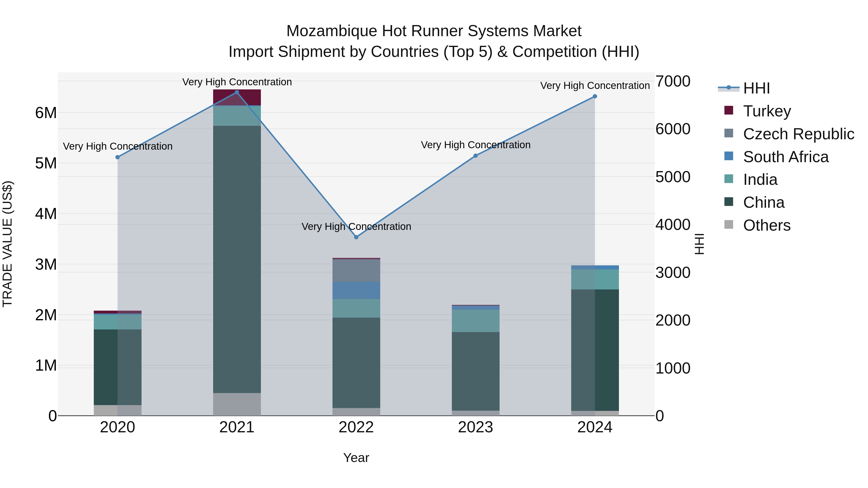Click the Turkey segment atop the 2021 bar

(237, 97)
